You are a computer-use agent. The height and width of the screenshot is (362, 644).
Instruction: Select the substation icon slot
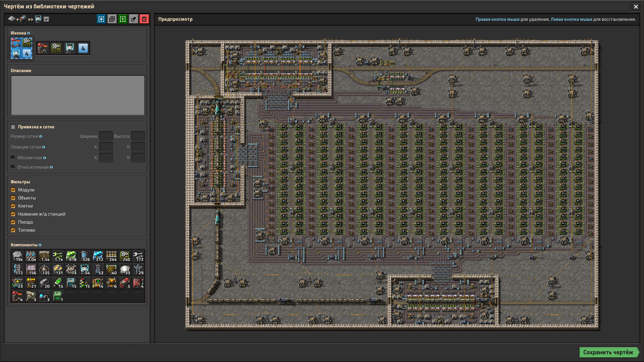(70, 48)
